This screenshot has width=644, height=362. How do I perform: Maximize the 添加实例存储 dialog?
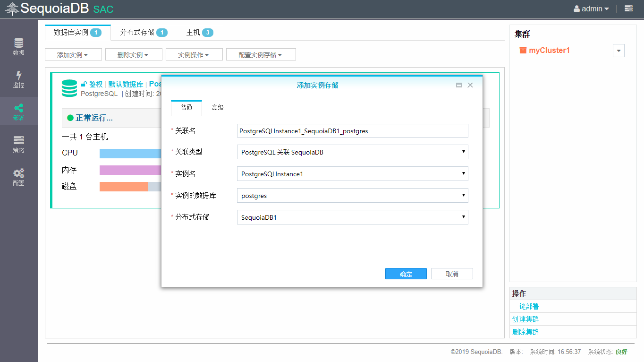458,85
